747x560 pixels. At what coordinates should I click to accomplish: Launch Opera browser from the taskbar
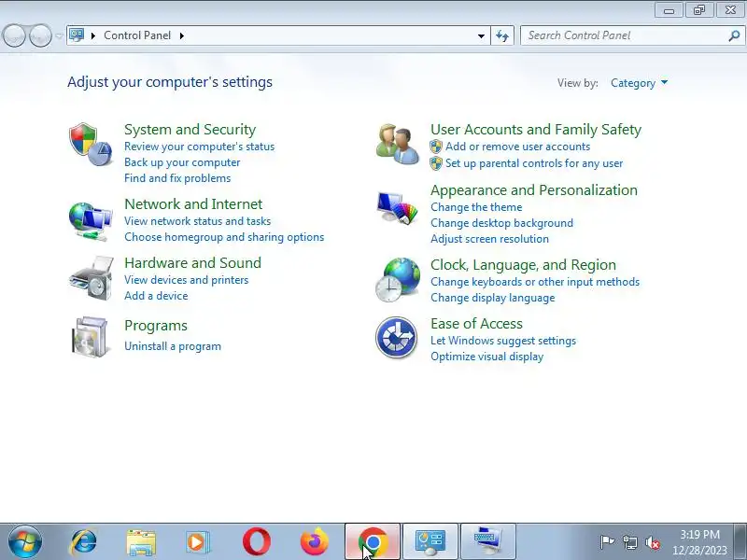(256, 542)
